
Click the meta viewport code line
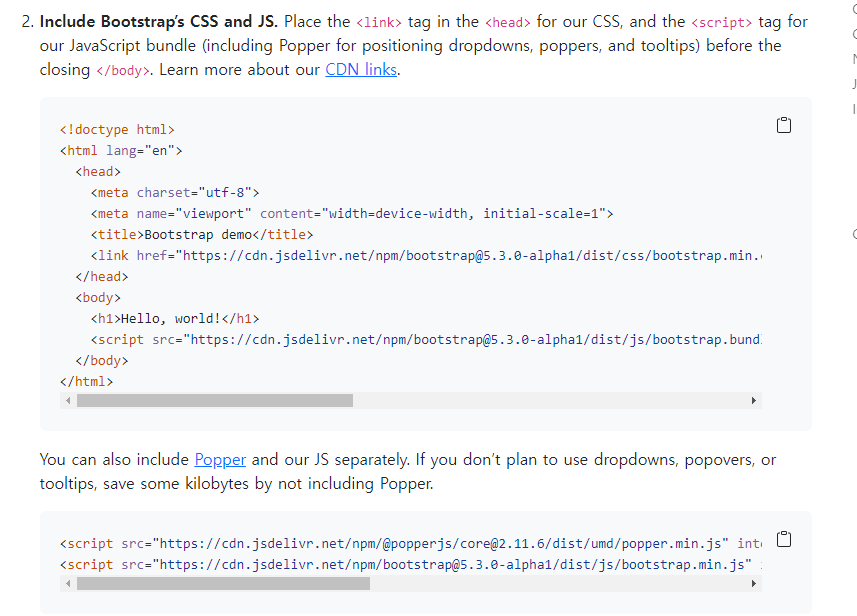pos(352,214)
